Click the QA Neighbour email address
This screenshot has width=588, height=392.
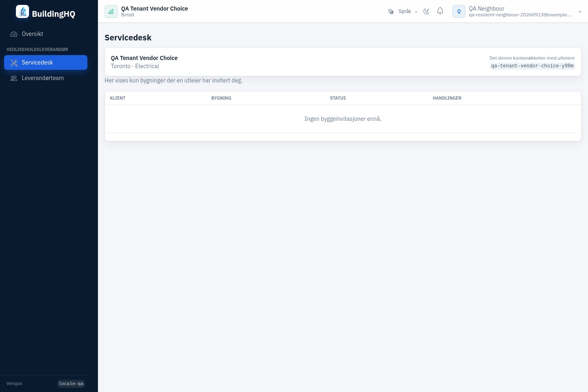click(x=520, y=15)
